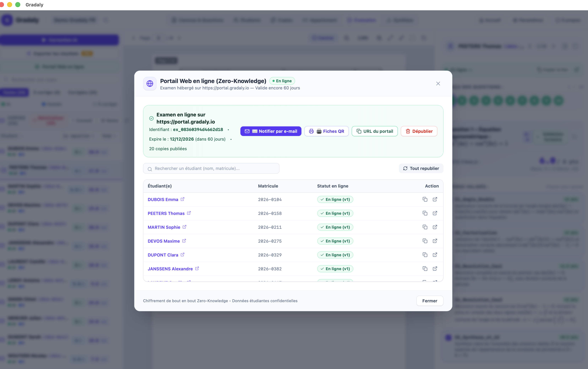Click the Statut en ligne column header
The image size is (588, 369).
pos(333,186)
